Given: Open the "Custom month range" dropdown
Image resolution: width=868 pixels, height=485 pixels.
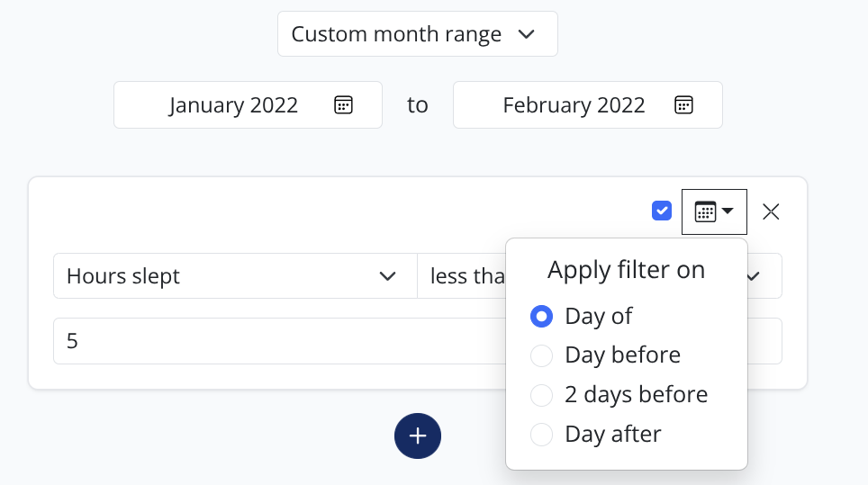Looking at the screenshot, I should 417,34.
